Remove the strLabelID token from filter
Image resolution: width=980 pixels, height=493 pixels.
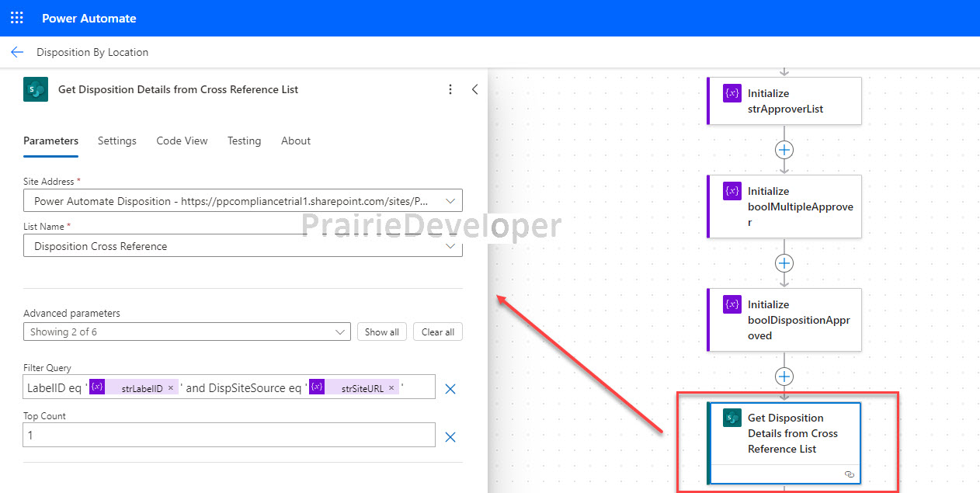pos(171,388)
